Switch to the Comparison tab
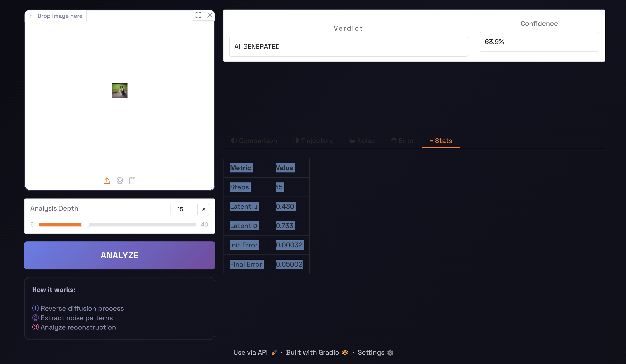626x364 pixels. 254,141
